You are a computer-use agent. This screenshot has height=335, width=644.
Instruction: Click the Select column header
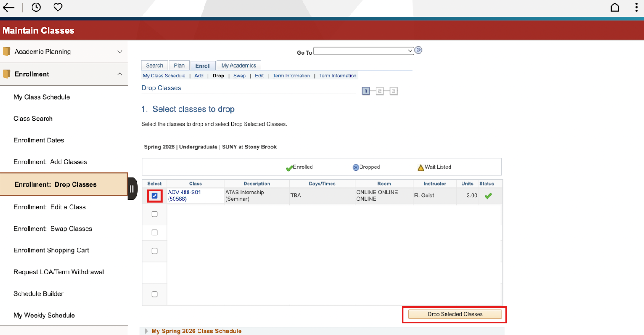pyautogui.click(x=154, y=184)
